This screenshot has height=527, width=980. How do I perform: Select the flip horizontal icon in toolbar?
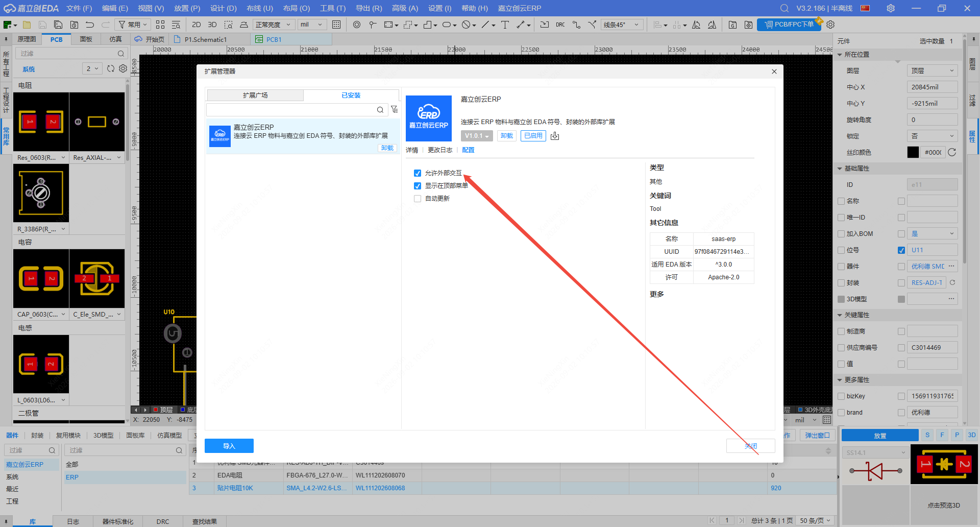(x=696, y=25)
